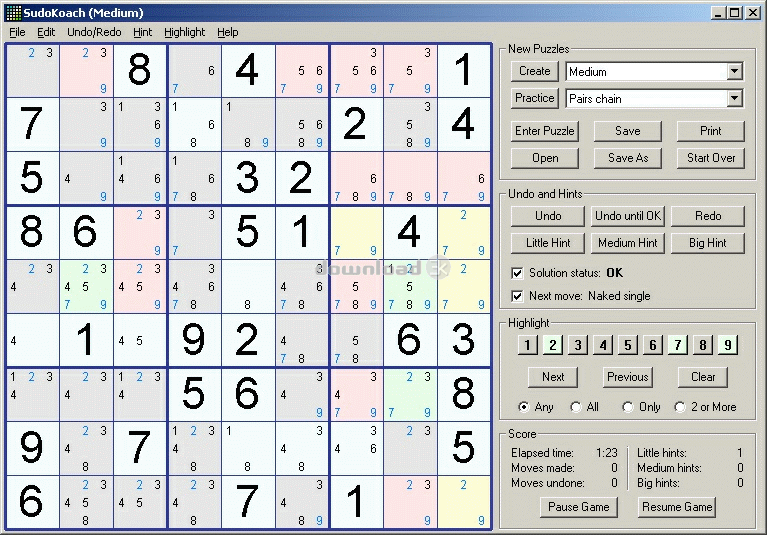767x535 pixels.
Task: Select the empty cell in row 1 column 1
Action: click(32, 70)
